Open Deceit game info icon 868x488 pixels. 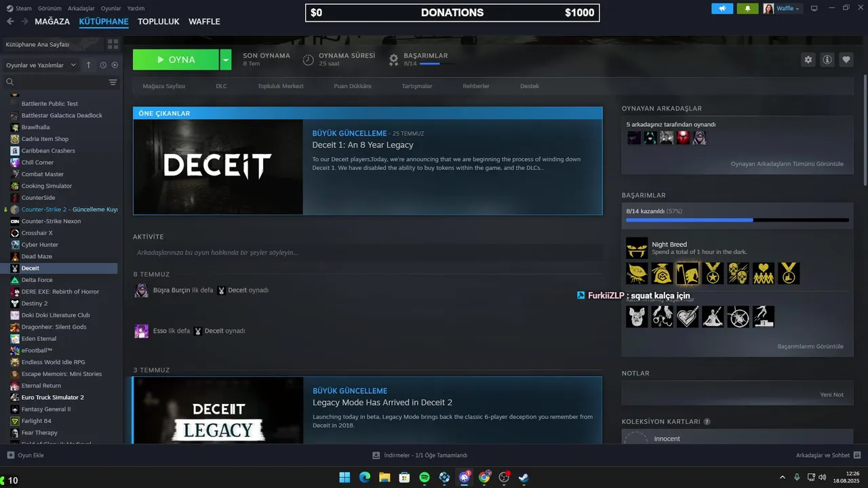[827, 60]
